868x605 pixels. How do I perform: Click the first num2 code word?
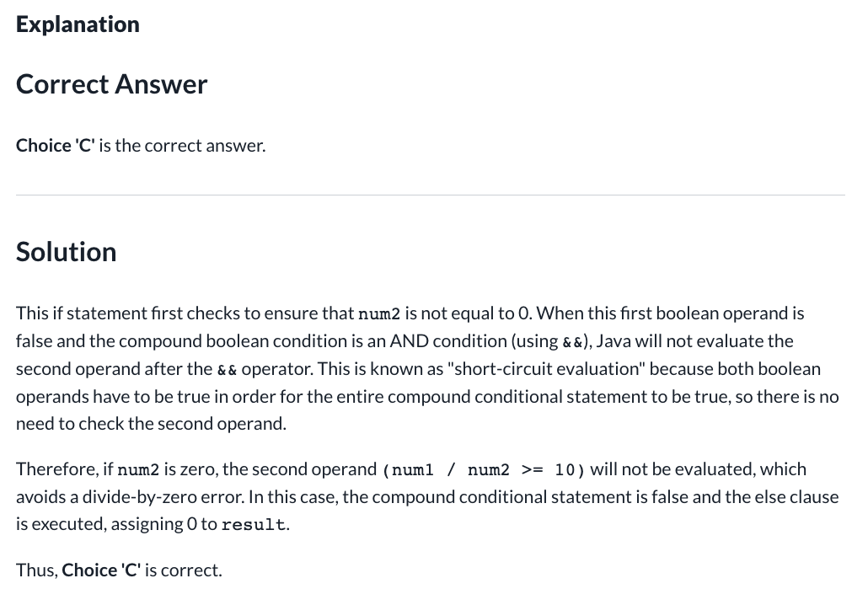coord(379,313)
